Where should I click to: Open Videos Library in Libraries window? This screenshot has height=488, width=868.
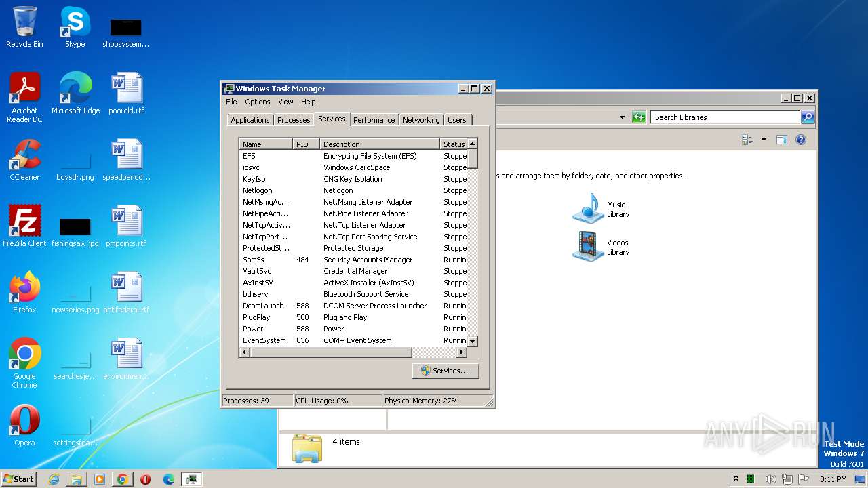(602, 247)
